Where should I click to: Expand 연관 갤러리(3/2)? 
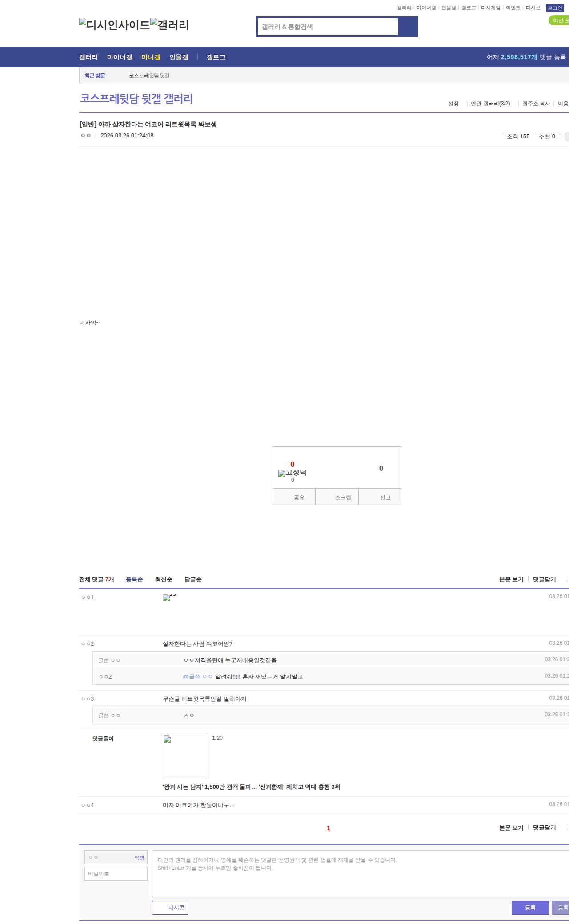tap(490, 104)
